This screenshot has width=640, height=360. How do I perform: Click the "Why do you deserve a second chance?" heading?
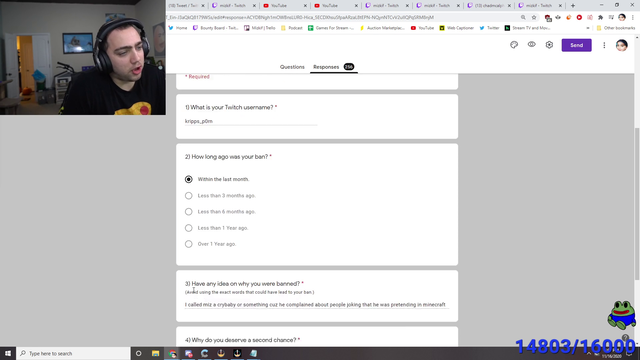(240, 340)
